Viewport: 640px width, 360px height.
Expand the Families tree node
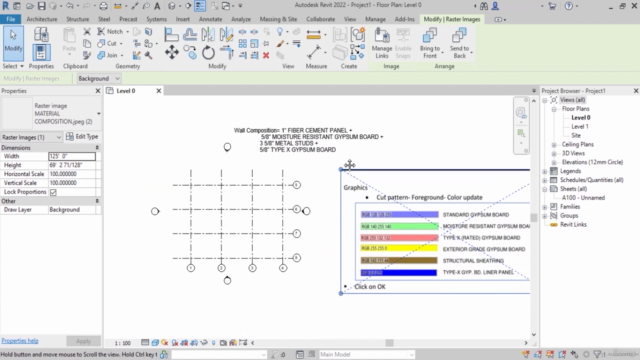click(544, 207)
